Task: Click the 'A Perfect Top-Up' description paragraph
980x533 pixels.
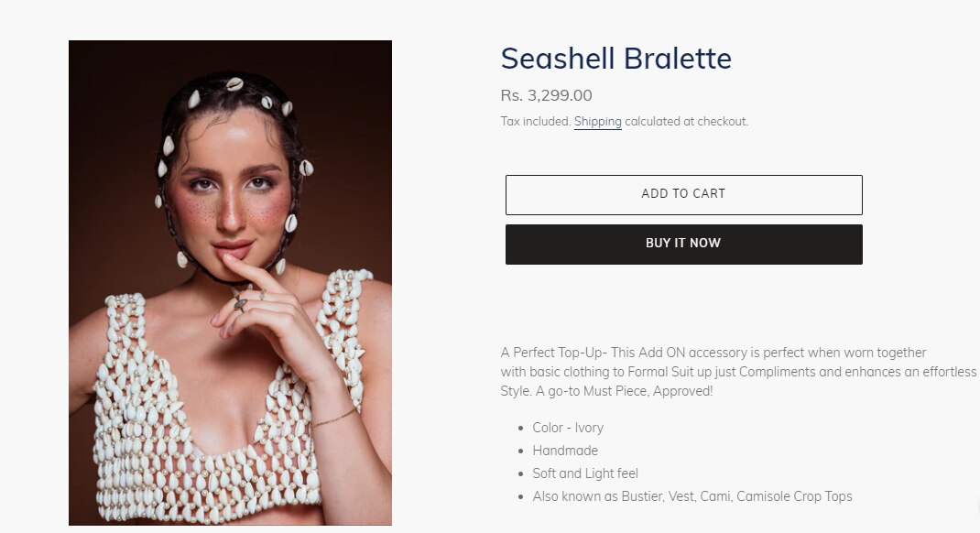Action: click(738, 372)
